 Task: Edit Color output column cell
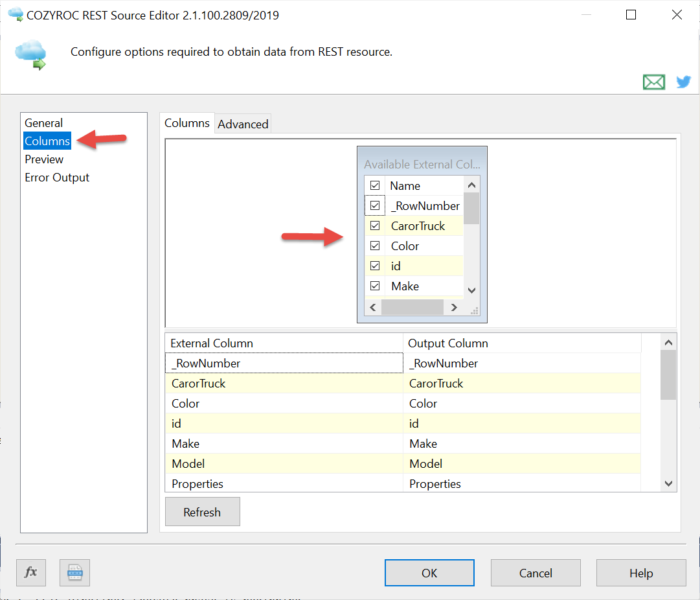point(523,404)
